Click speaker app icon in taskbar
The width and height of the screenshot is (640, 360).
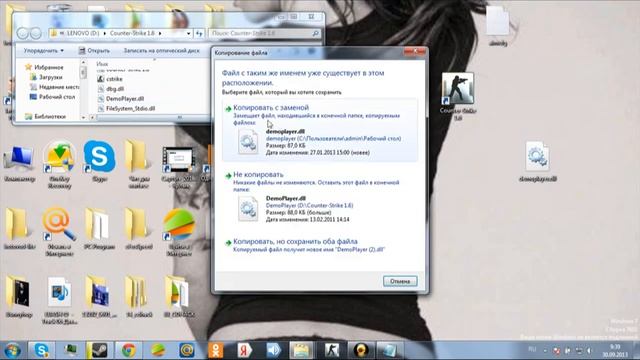coord(273,351)
